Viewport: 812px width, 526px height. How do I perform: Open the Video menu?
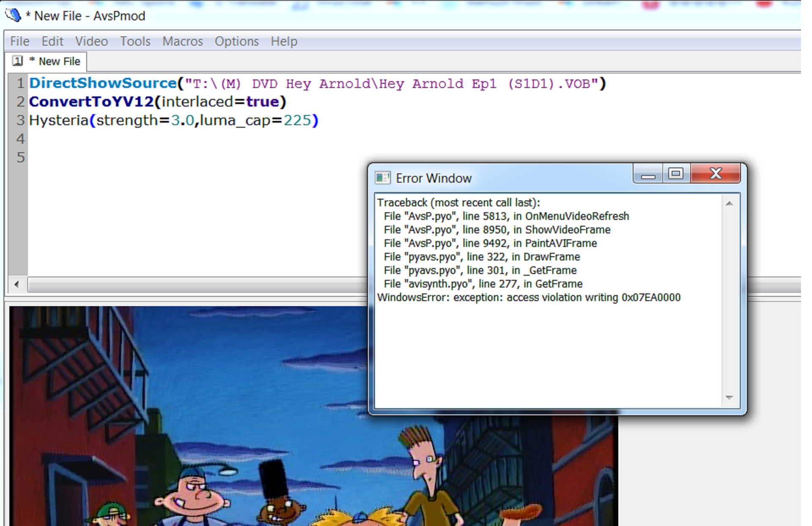click(91, 41)
